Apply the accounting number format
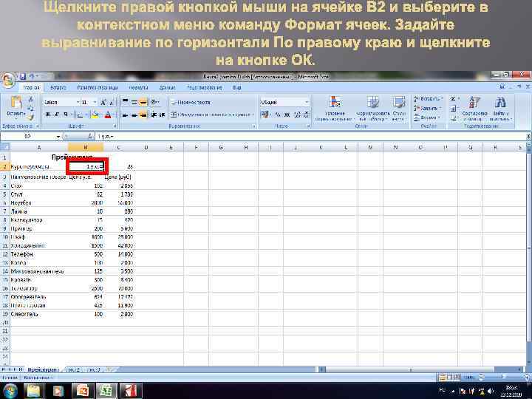Image resolution: width=532 pixels, height=399 pixels. pyautogui.click(x=265, y=115)
